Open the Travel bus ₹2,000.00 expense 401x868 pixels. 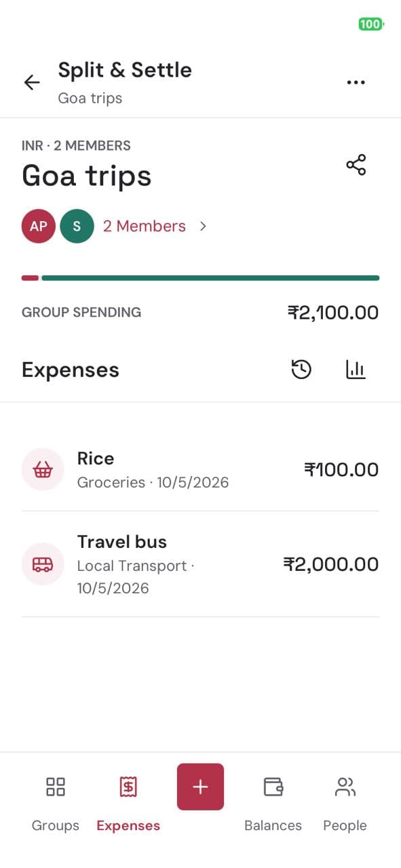coord(200,564)
